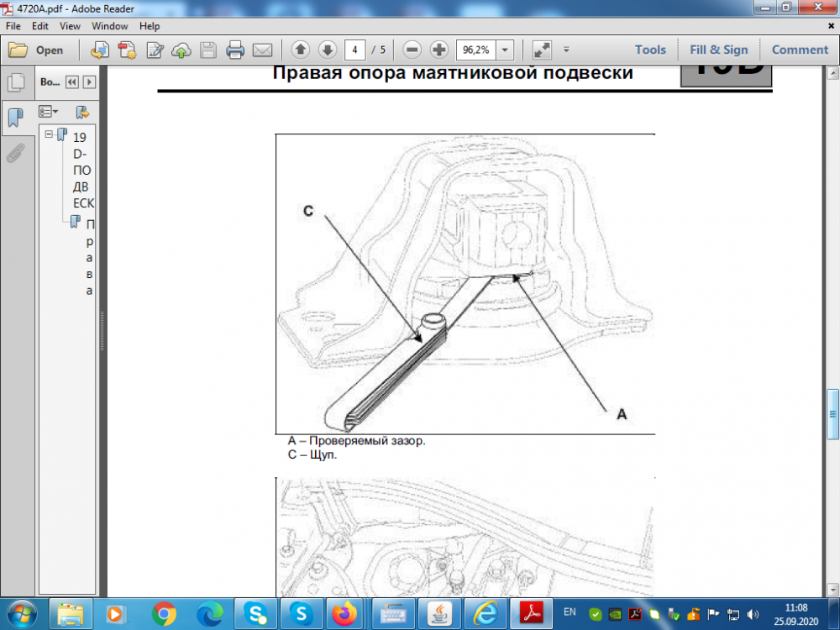Go to next page with down arrow

328,50
